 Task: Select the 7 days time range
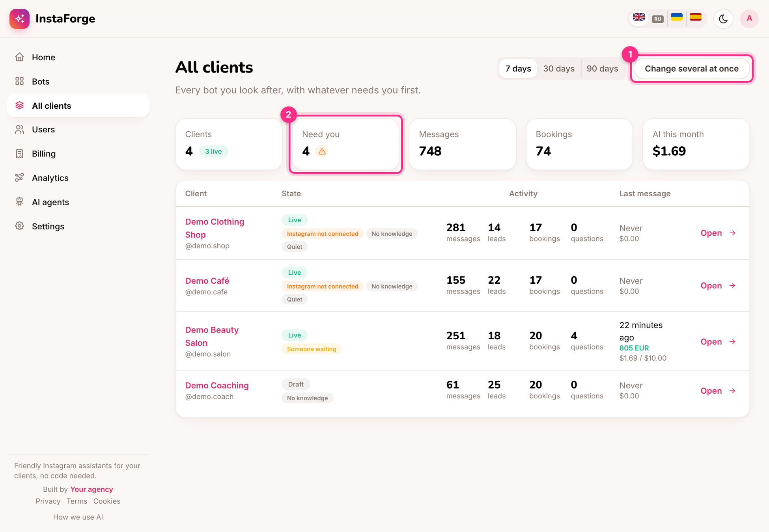(518, 69)
